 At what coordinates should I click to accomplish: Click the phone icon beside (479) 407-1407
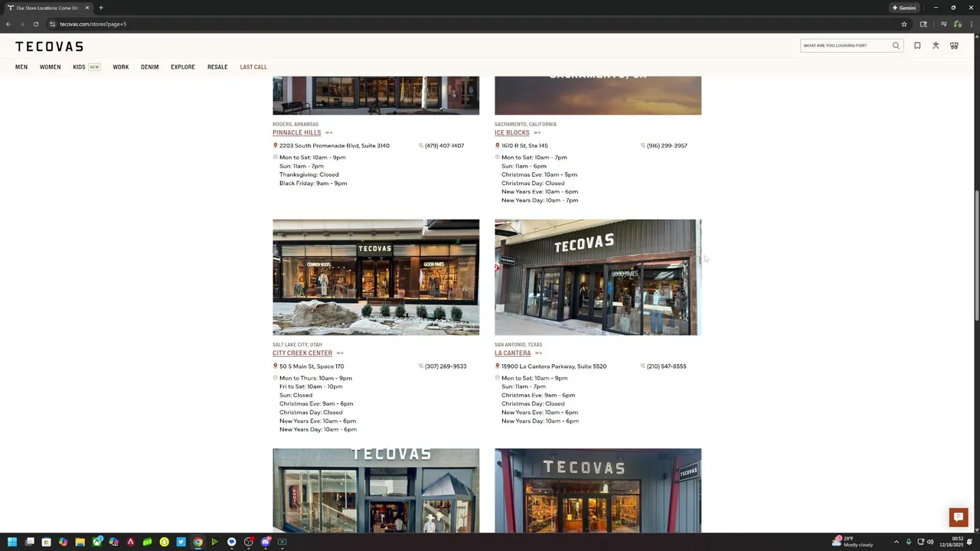click(x=420, y=145)
